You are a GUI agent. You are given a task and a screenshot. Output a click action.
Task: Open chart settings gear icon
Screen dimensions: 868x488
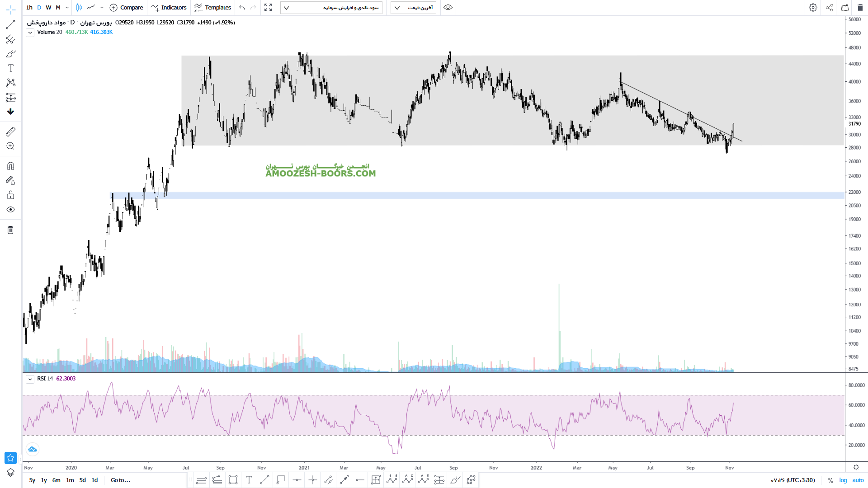coord(813,8)
